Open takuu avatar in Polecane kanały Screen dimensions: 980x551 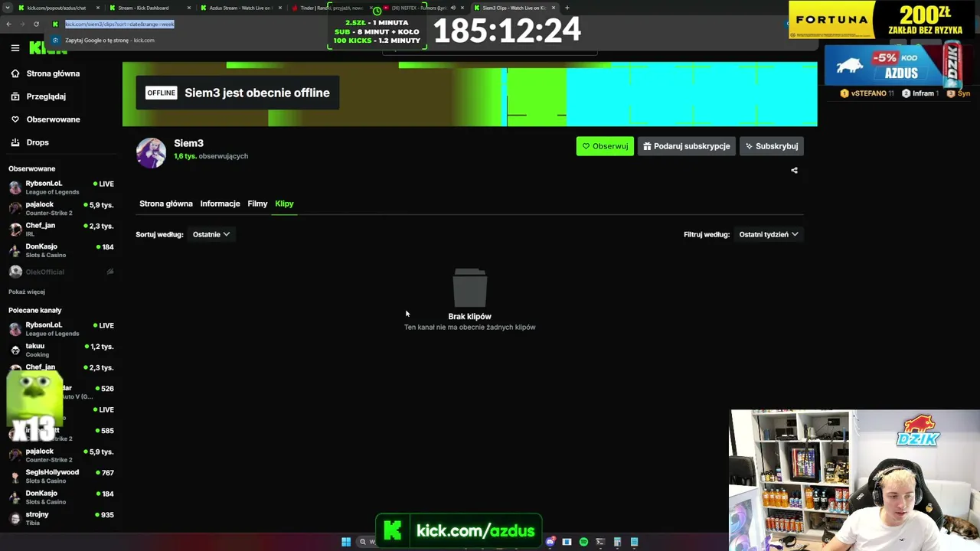(15, 350)
